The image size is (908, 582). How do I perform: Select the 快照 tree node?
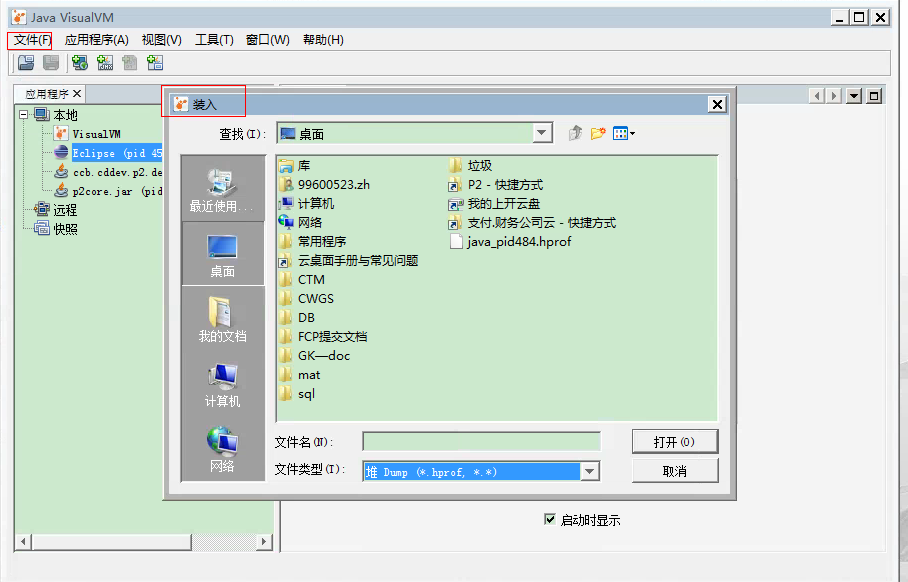click(x=56, y=229)
